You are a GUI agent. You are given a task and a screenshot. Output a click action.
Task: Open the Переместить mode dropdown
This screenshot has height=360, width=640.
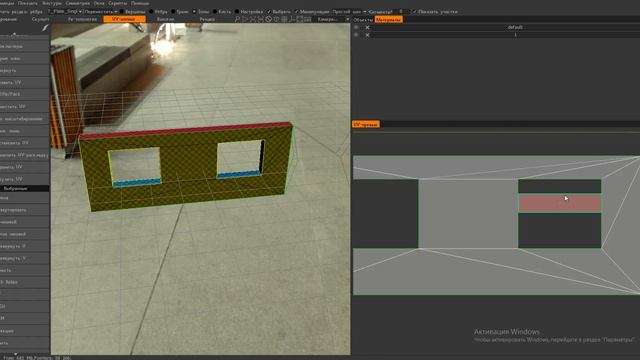coord(100,11)
